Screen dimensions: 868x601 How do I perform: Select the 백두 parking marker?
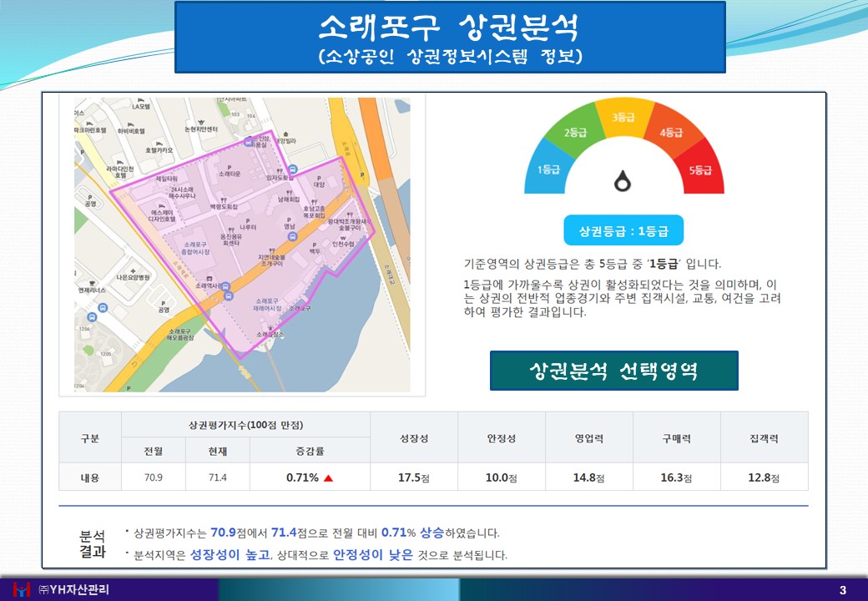[315, 245]
